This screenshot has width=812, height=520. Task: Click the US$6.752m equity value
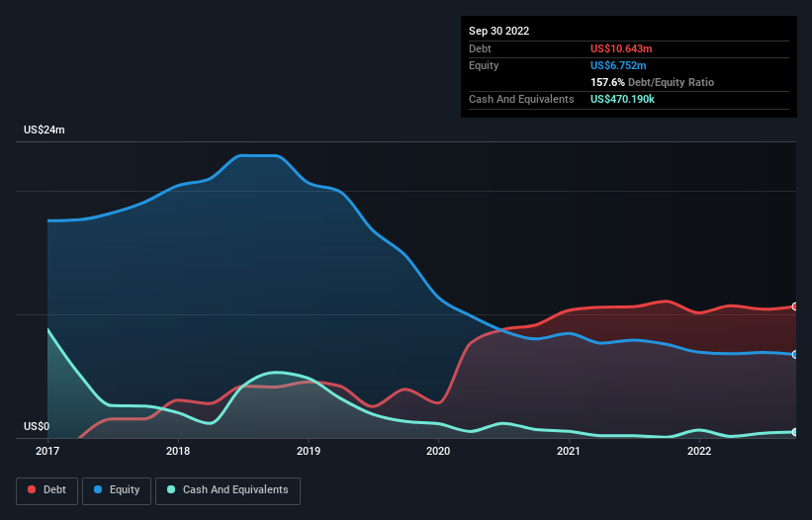click(618, 65)
